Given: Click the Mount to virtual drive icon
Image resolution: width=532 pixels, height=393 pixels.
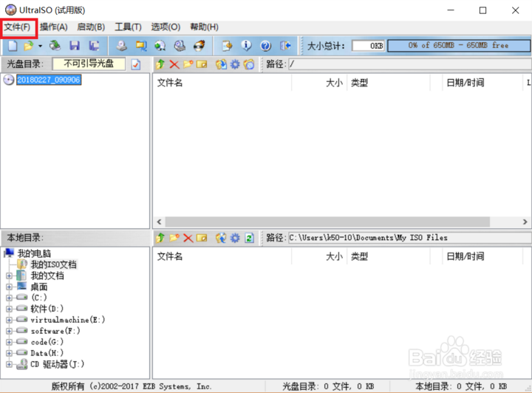Looking at the screenshot, I should (180, 46).
